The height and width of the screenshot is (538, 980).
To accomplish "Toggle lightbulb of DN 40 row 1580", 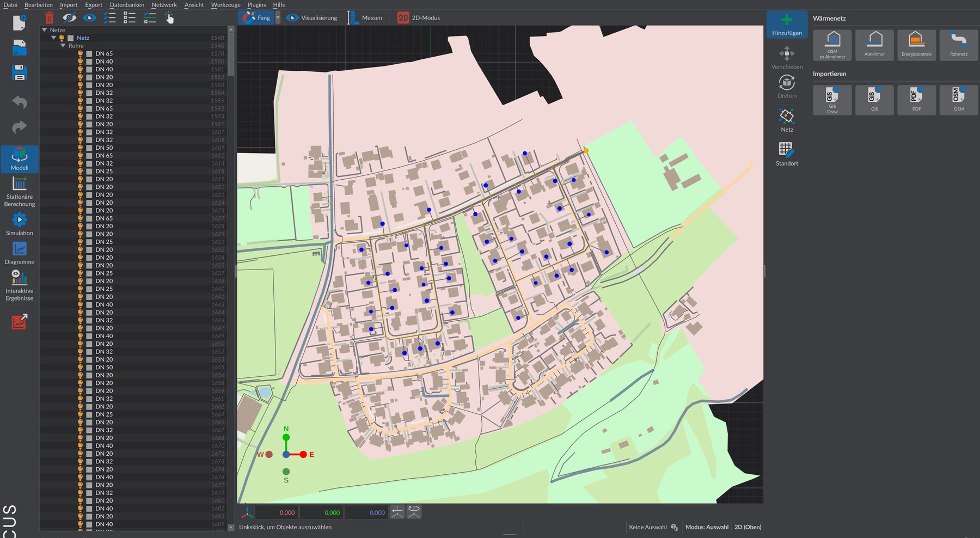I will pyautogui.click(x=81, y=62).
